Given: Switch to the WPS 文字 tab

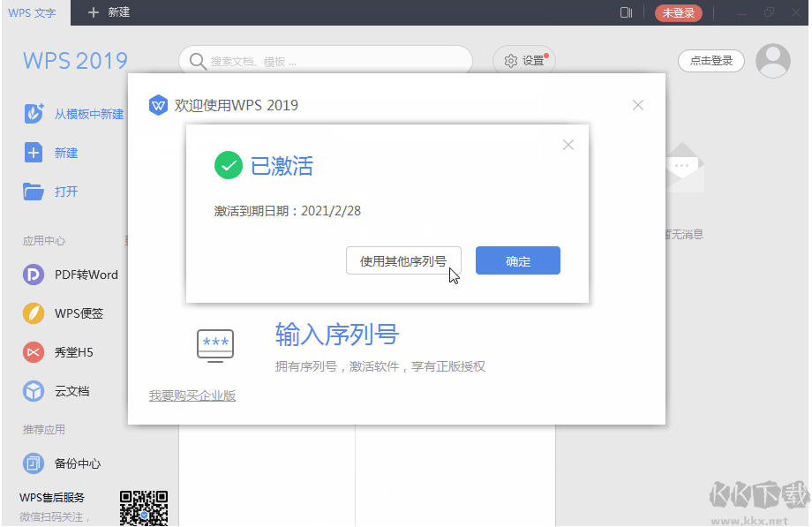Looking at the screenshot, I should [x=34, y=12].
